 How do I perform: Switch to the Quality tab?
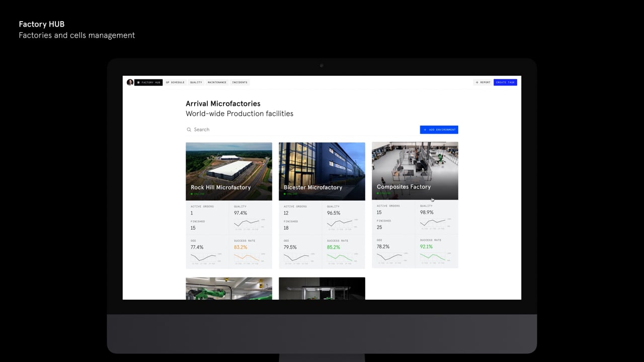point(196,82)
